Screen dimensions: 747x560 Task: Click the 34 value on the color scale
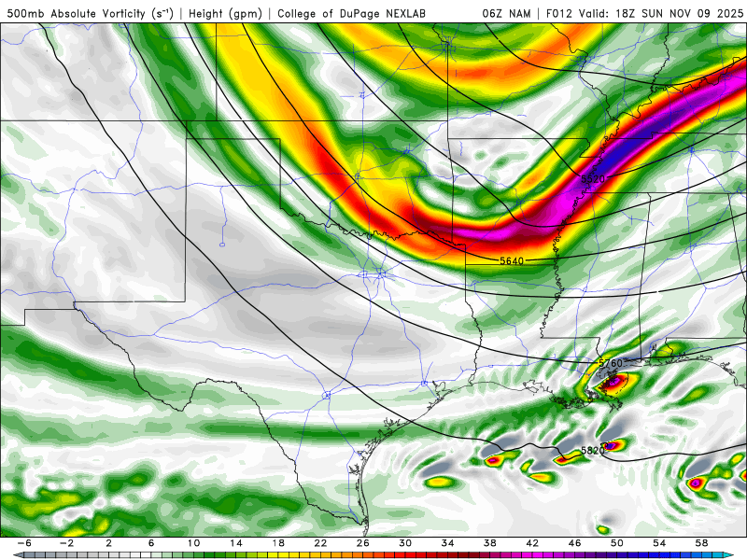(448, 543)
